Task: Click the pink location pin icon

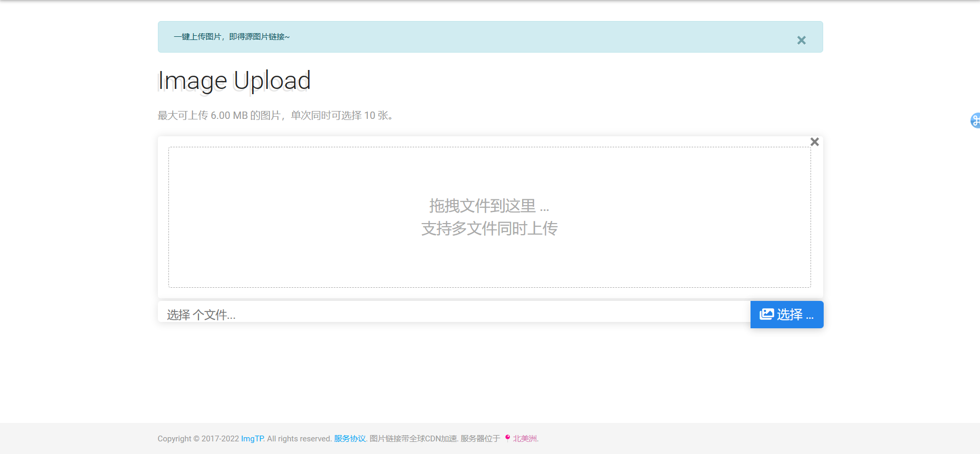Action: tap(507, 438)
